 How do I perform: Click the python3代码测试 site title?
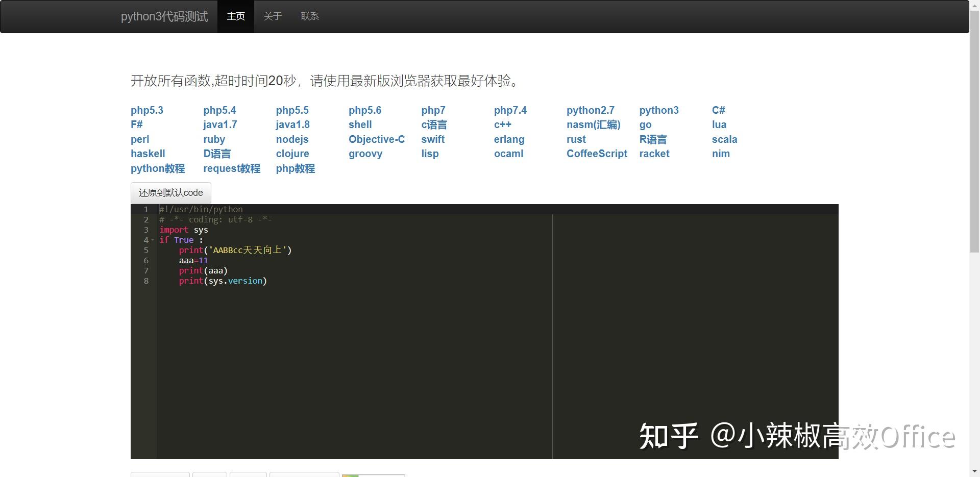pos(164,16)
